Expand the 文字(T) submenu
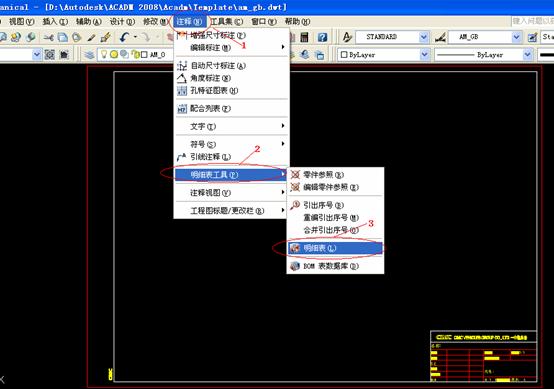554x389 pixels. pos(231,126)
